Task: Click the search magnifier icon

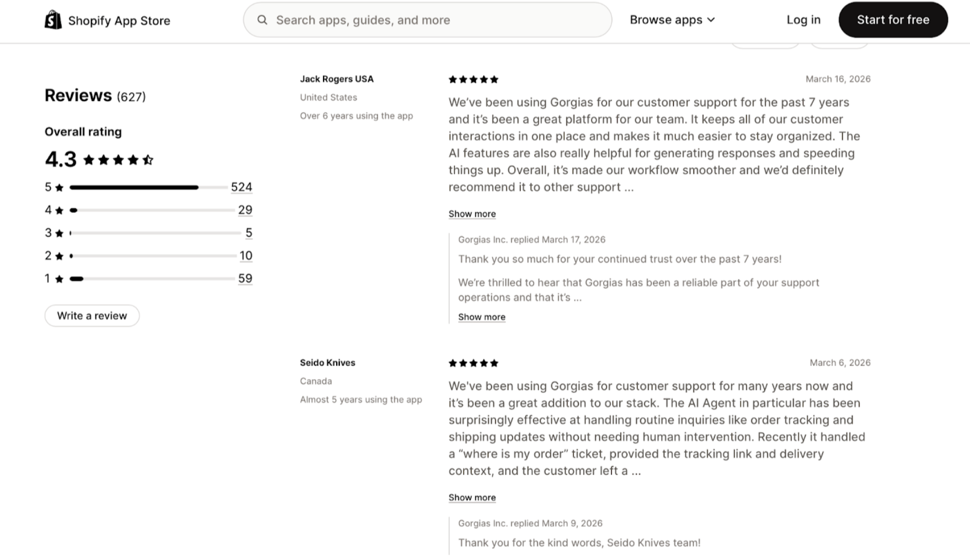Action: 262,20
